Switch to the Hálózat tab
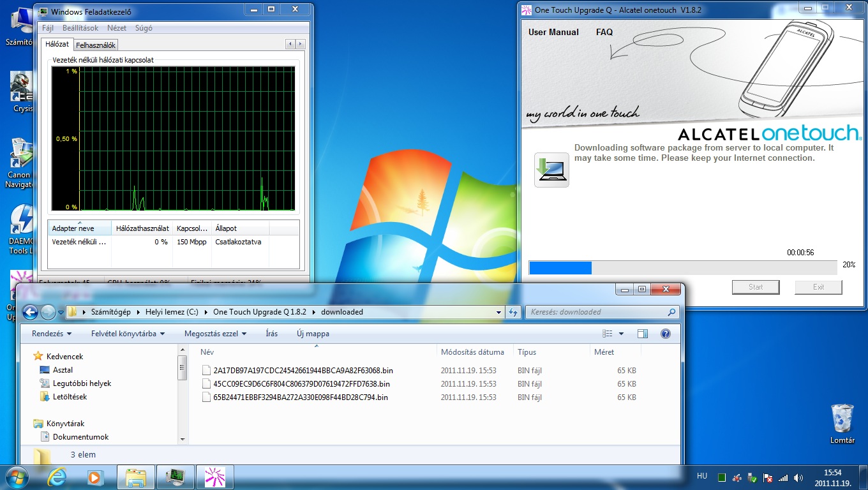 point(57,44)
